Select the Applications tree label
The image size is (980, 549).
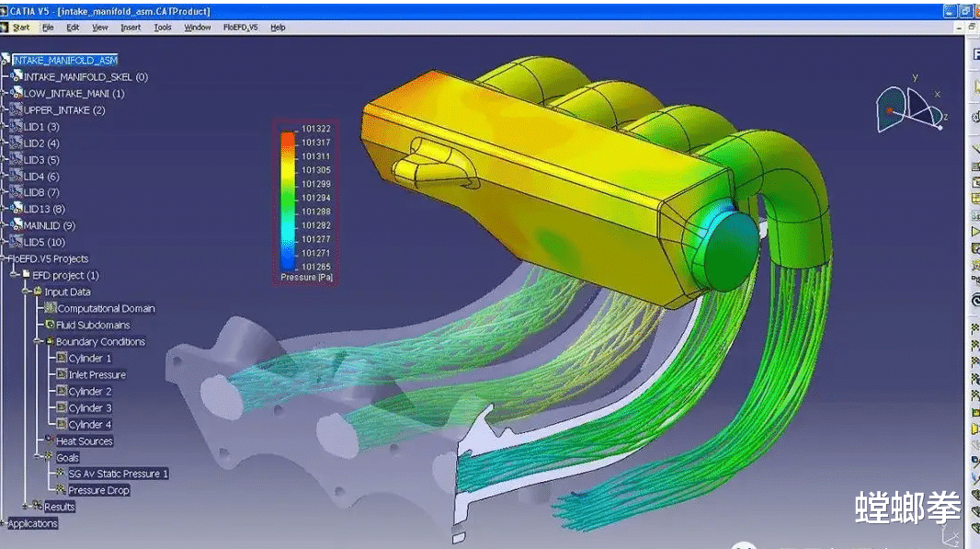point(32,523)
